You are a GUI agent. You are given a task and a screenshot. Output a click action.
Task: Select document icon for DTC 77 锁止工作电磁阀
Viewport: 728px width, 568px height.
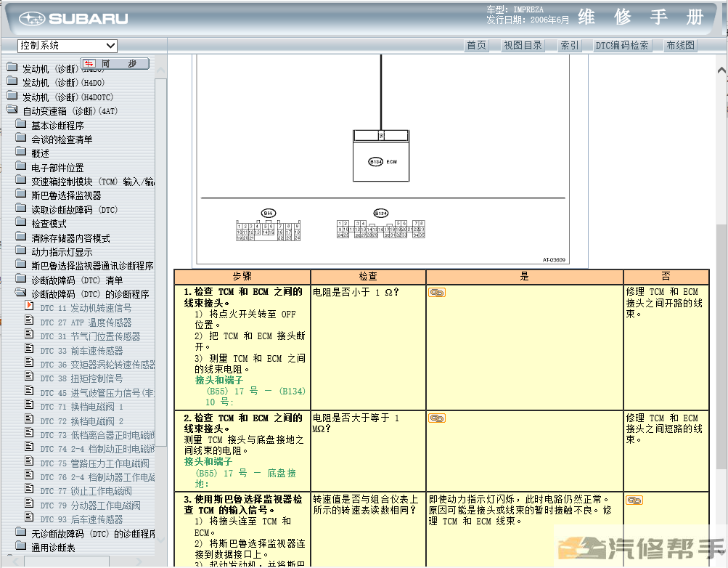[x=29, y=489]
